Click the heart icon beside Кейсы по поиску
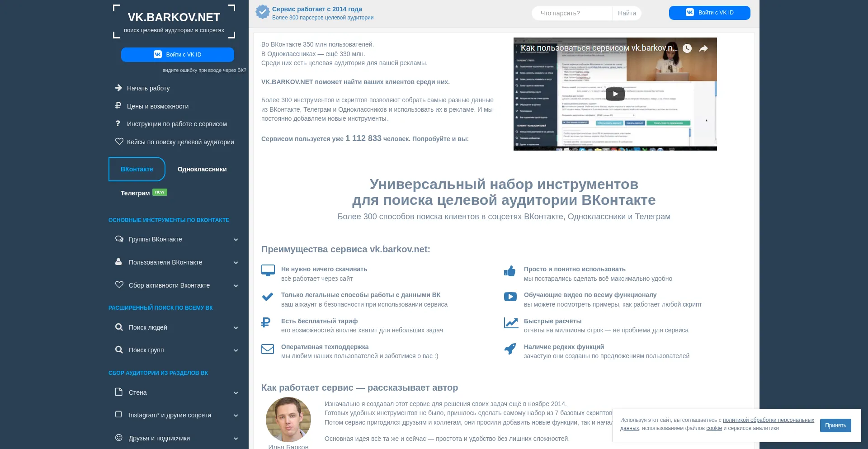The height and width of the screenshot is (449, 868). 119,142
